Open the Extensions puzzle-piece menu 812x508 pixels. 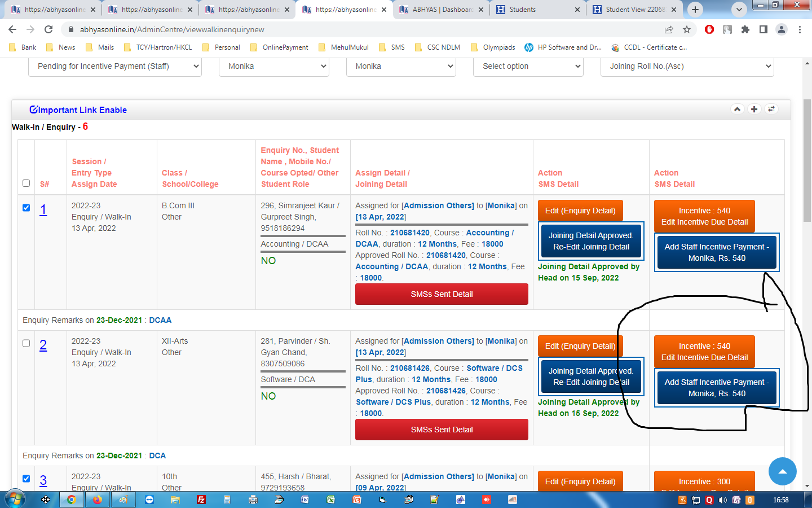point(745,29)
